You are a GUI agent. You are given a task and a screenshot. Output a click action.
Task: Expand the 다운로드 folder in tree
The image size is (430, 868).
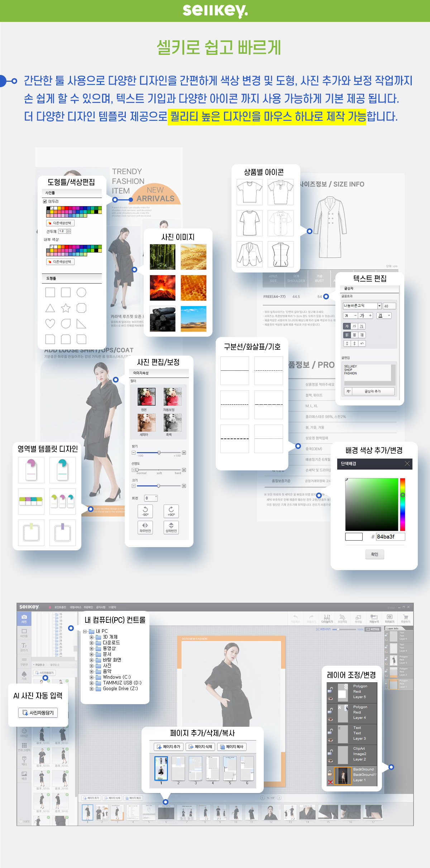(x=92, y=643)
